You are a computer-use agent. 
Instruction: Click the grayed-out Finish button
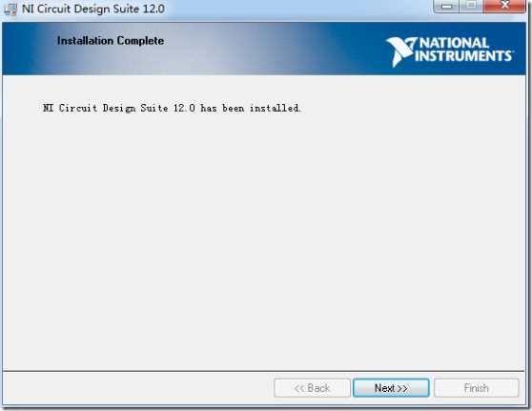[477, 387]
